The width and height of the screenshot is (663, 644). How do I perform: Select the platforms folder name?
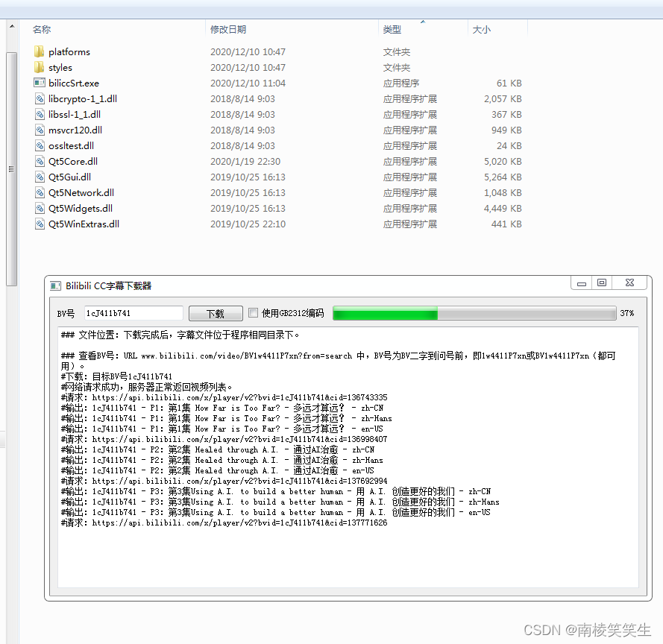tap(69, 51)
